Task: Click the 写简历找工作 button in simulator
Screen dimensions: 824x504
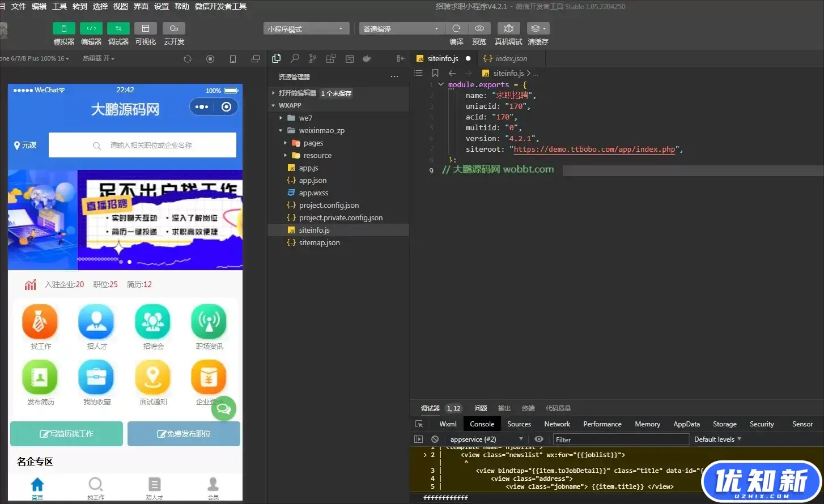Action: pos(66,434)
